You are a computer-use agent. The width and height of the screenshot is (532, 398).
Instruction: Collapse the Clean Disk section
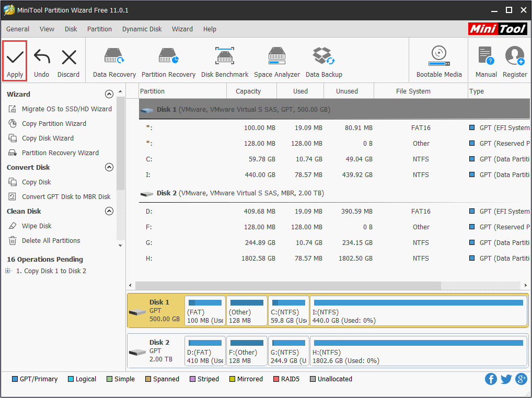pos(109,211)
